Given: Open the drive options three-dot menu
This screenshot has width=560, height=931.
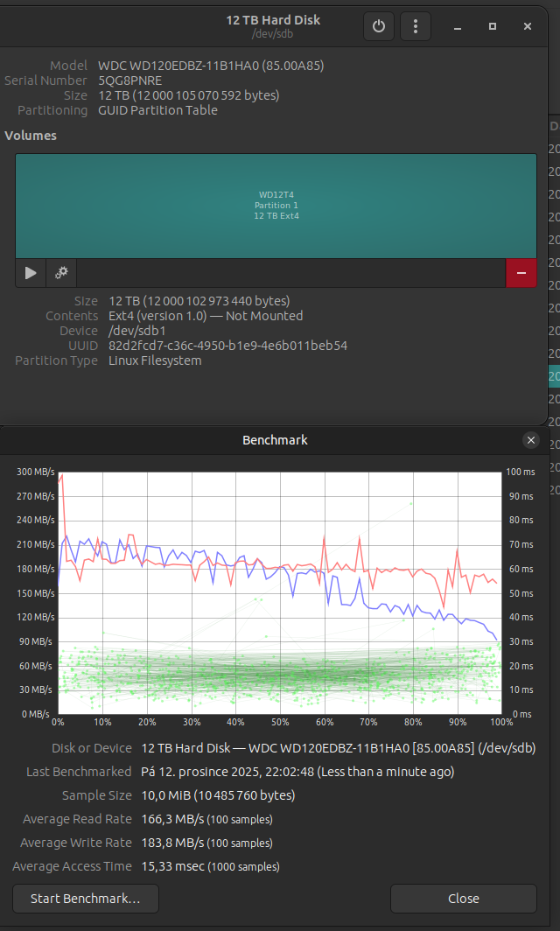Looking at the screenshot, I should 416,26.
